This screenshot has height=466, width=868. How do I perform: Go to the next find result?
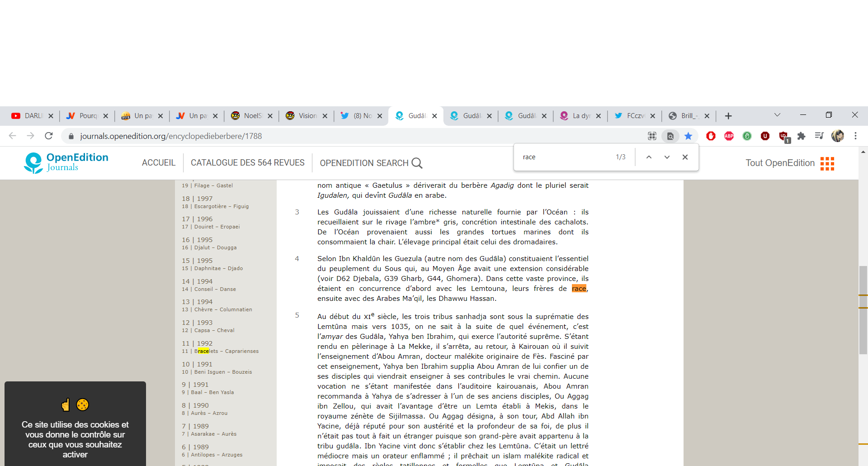pos(667,157)
